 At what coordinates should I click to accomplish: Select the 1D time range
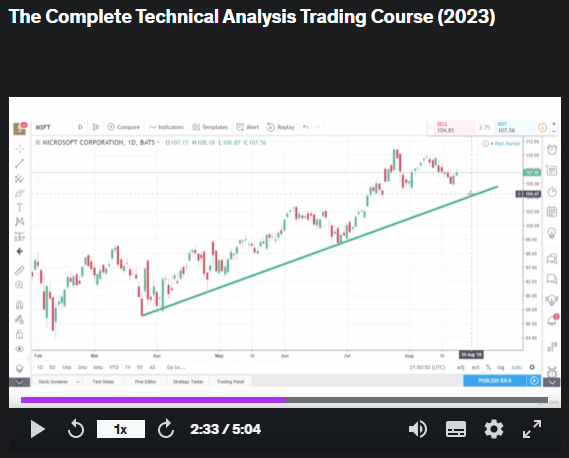pos(40,367)
